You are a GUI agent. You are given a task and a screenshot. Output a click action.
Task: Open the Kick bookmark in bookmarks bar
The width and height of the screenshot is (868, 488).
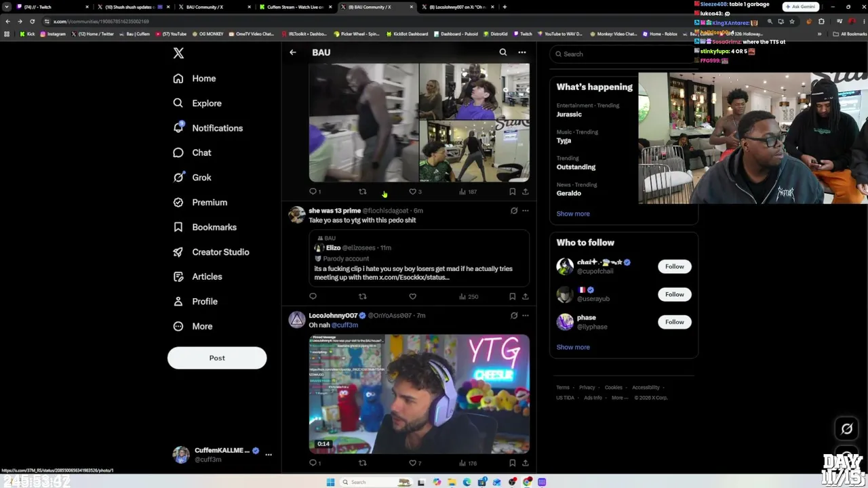[x=26, y=34]
